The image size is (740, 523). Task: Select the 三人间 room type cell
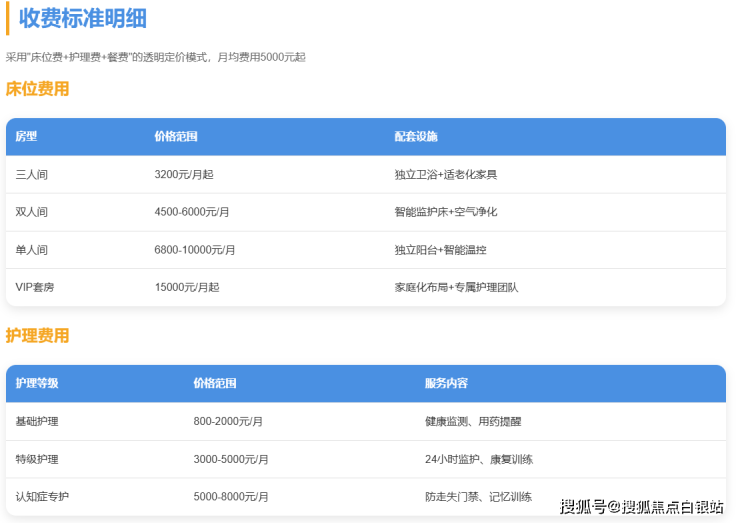[32, 174]
